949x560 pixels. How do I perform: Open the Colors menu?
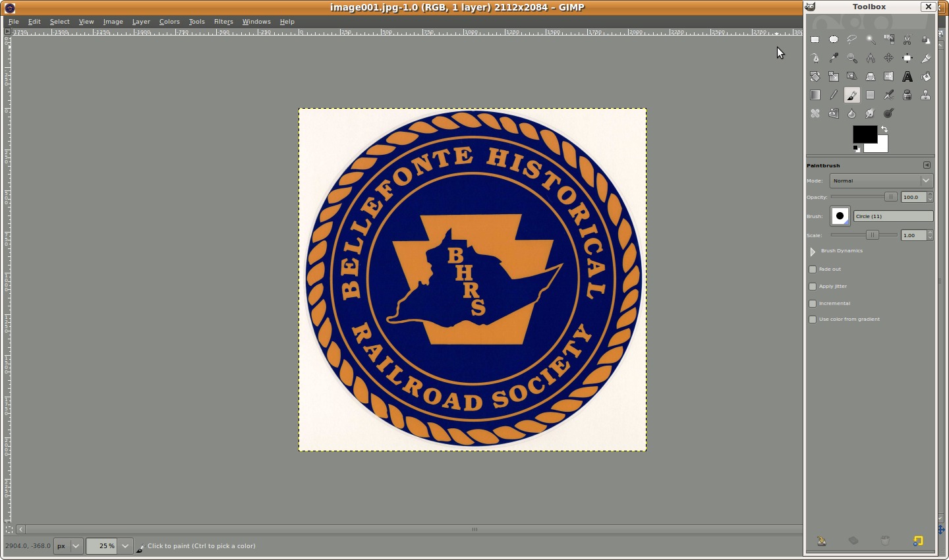169,22
